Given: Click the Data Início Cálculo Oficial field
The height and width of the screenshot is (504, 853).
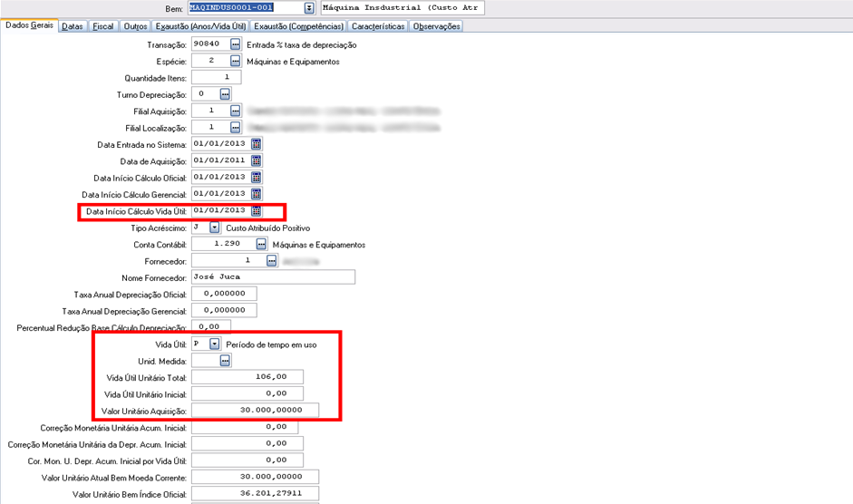Looking at the screenshot, I should point(221,178).
